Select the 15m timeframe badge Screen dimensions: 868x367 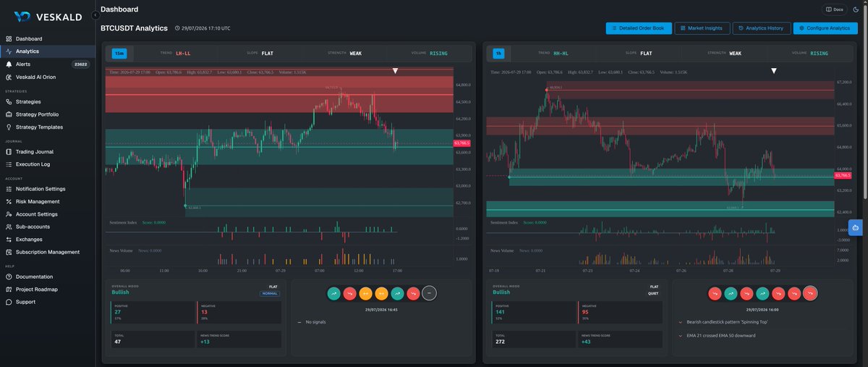(x=119, y=53)
